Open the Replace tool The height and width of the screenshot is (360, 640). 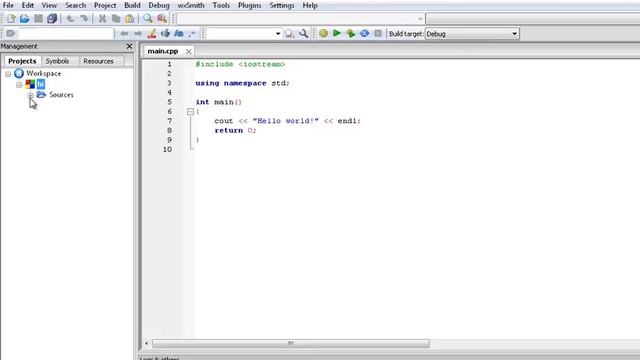coord(162,18)
